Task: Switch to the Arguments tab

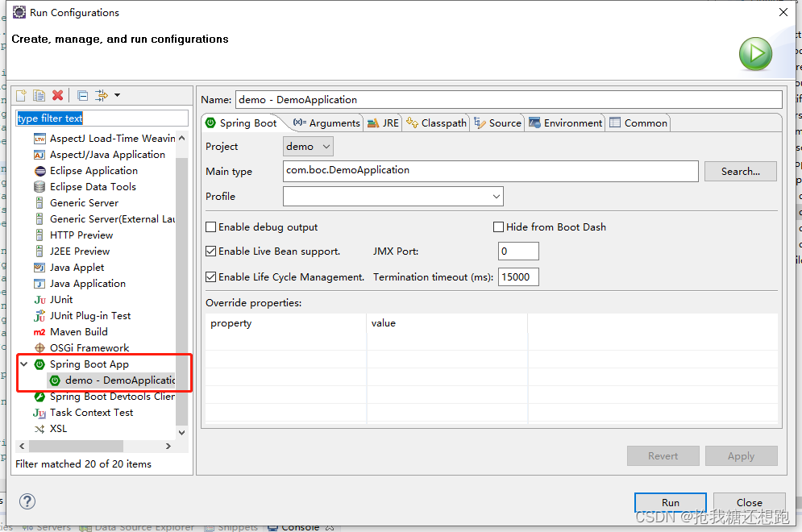Action: coord(326,123)
